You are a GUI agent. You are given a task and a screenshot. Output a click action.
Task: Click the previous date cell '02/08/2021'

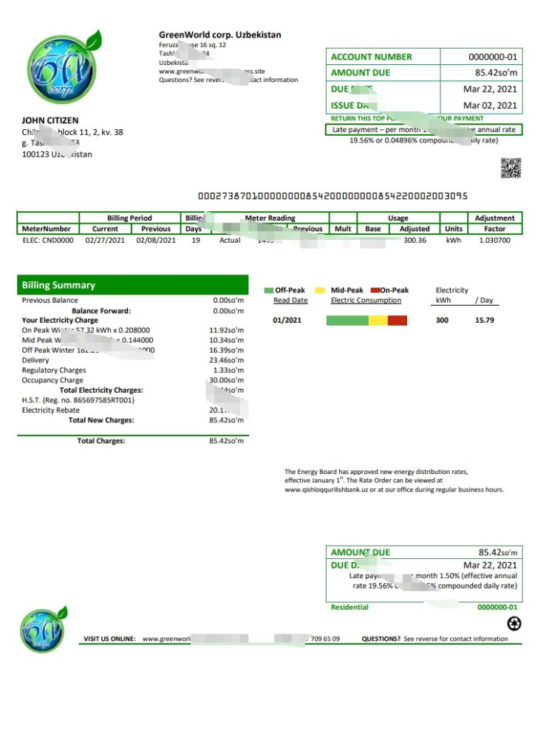click(156, 240)
